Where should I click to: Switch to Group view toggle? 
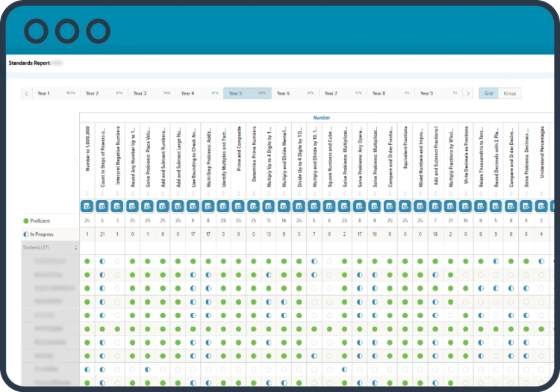(509, 93)
